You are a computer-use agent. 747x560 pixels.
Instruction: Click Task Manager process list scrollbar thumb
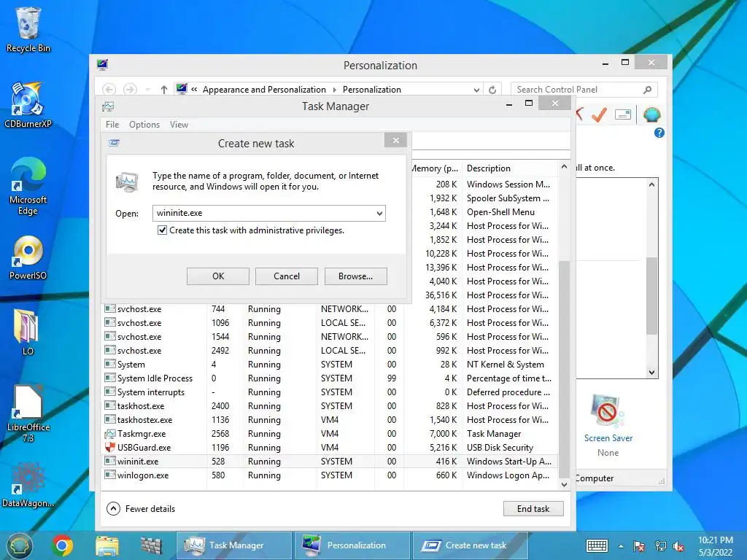click(564, 369)
